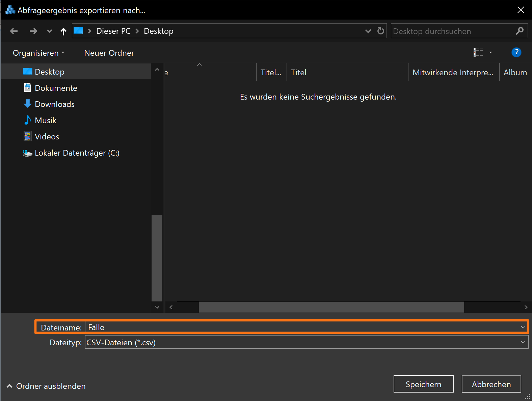Click Neuer Ordner in toolbar

click(x=109, y=53)
